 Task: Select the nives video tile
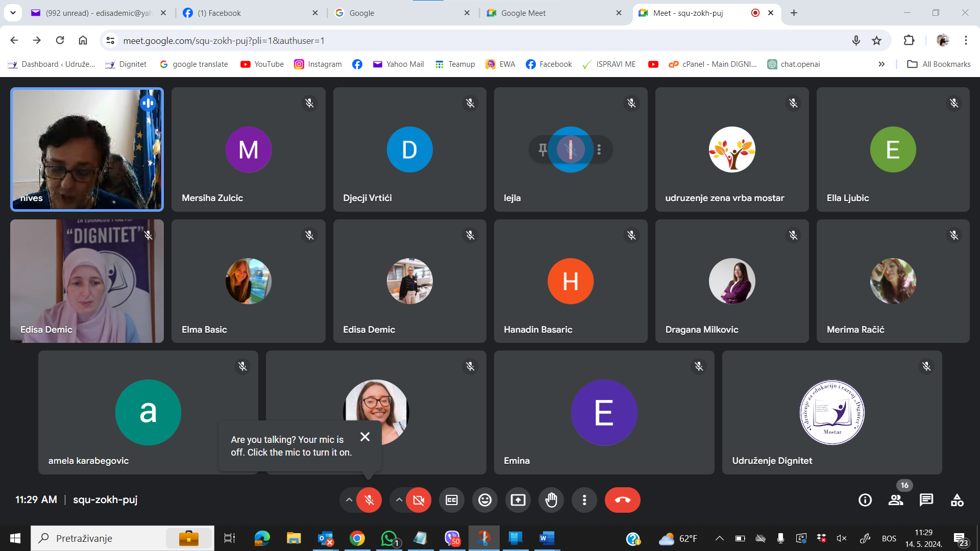click(87, 149)
